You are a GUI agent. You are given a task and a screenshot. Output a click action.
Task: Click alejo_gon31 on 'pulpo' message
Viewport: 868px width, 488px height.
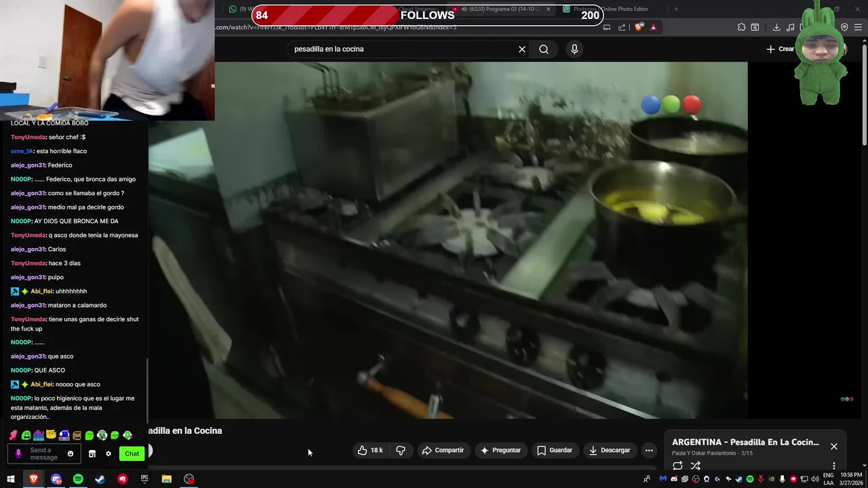[28, 277]
